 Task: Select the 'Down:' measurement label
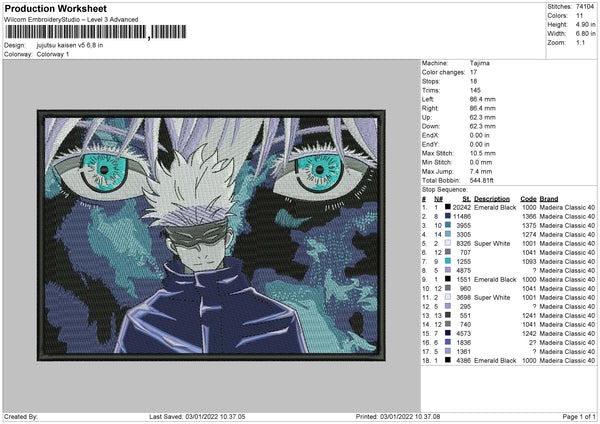tap(431, 126)
